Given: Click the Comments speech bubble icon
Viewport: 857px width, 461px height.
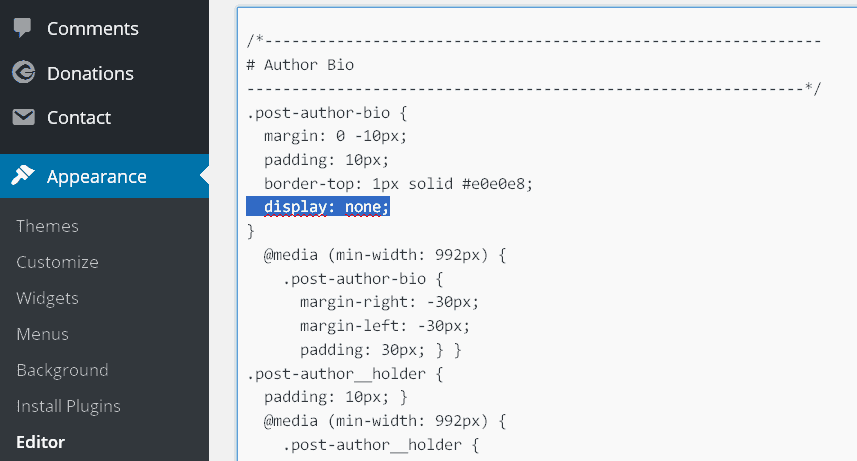Looking at the screenshot, I should pos(23,28).
